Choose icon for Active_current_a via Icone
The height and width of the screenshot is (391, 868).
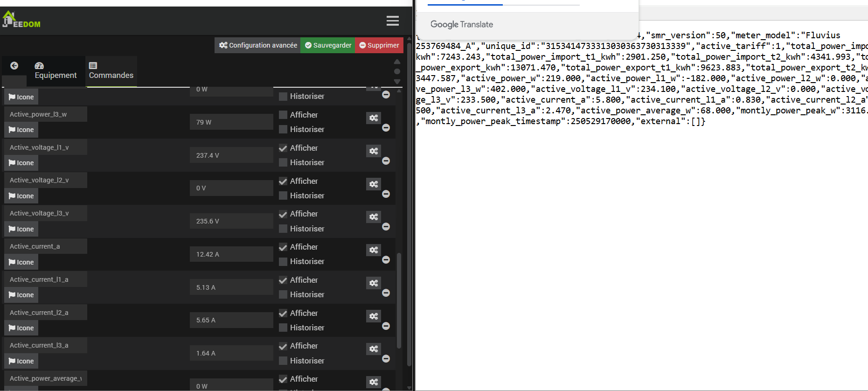coord(21,262)
